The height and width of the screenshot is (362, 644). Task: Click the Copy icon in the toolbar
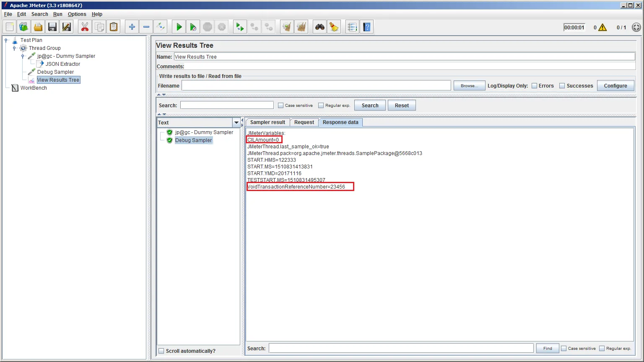(x=99, y=27)
